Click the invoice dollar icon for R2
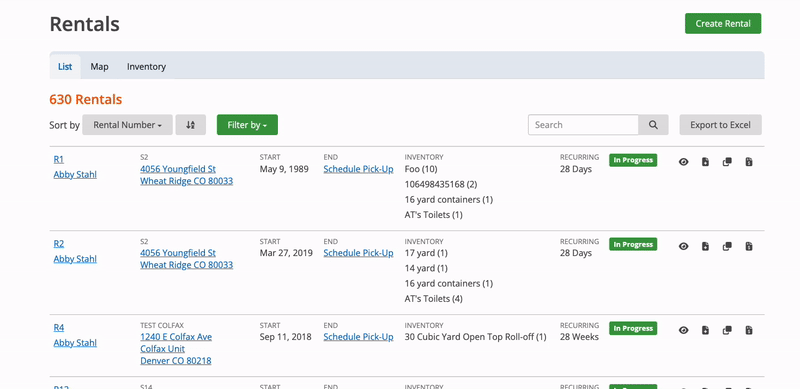This screenshot has width=800, height=389. [748, 247]
